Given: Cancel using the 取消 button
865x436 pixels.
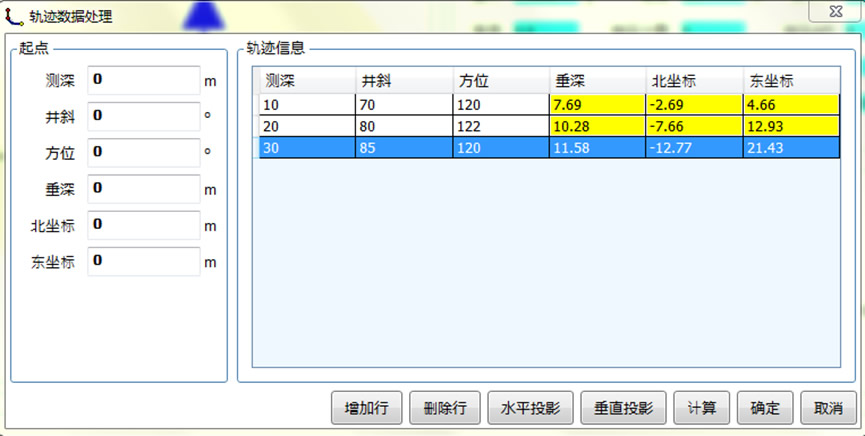Looking at the screenshot, I should tap(828, 408).
